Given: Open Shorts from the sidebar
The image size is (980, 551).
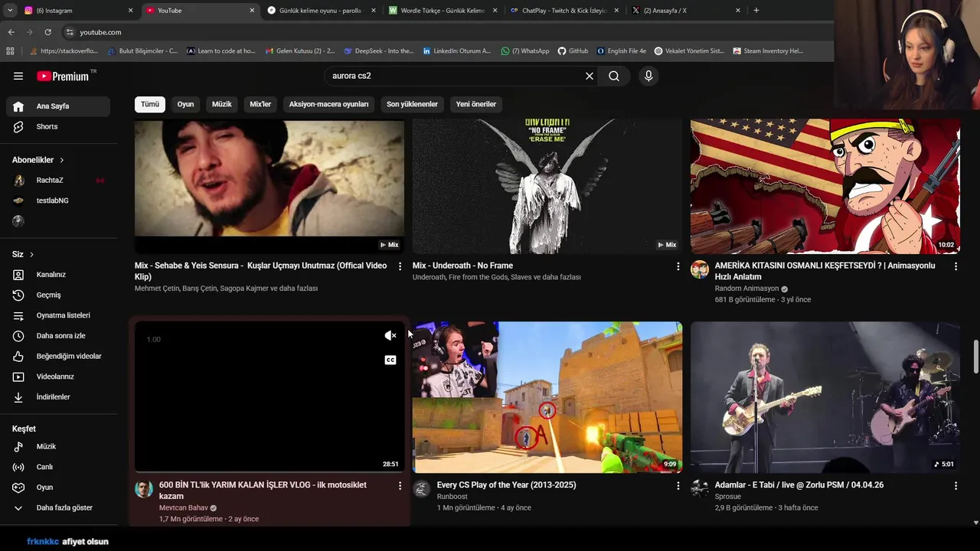Looking at the screenshot, I should coord(58,126).
